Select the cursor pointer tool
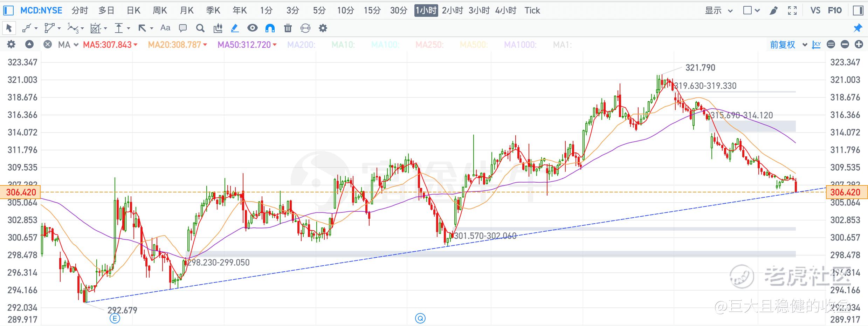This screenshot has width=868, height=326. 9,28
